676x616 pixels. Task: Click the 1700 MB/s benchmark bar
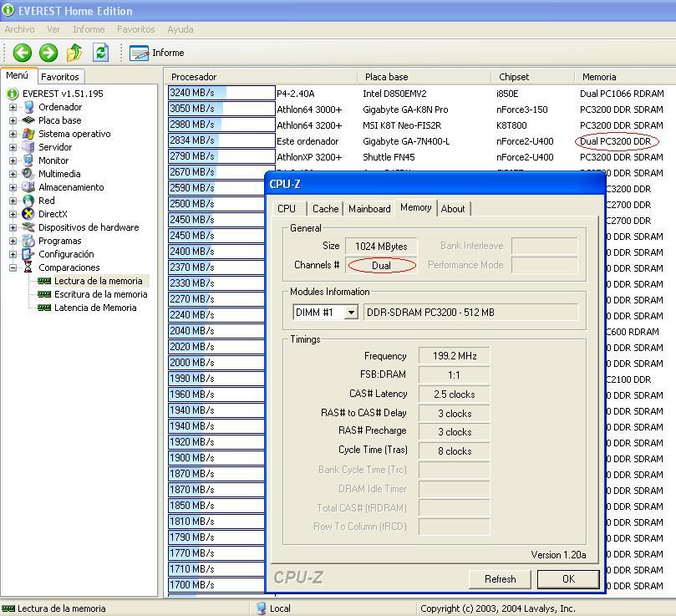[216, 585]
